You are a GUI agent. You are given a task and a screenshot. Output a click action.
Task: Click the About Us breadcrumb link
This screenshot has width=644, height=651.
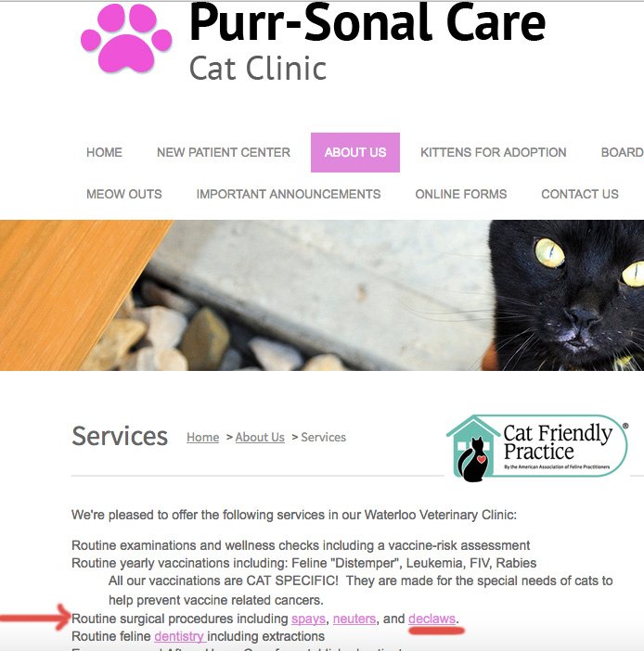260,437
